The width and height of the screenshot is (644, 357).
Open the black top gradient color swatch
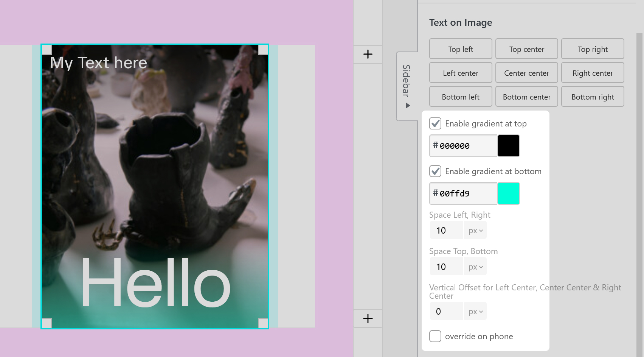pos(508,146)
